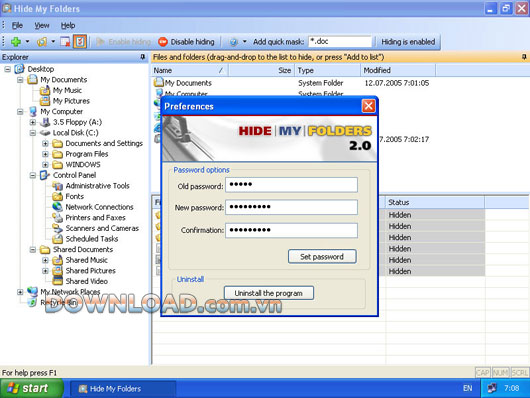Image resolution: width=530 pixels, height=398 pixels.
Task: Open the Help menu
Action: tap(68, 25)
